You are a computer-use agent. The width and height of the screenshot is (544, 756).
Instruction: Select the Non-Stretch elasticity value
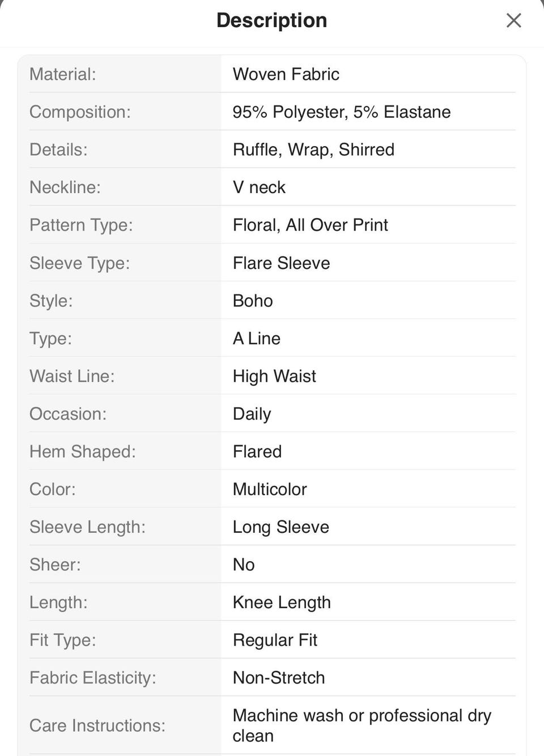pos(279,678)
